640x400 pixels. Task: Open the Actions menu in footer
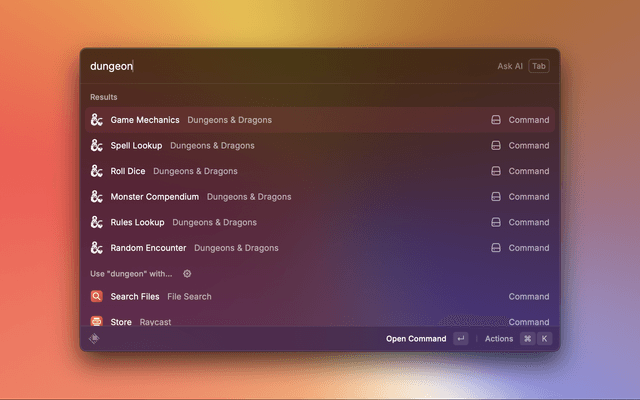499,339
